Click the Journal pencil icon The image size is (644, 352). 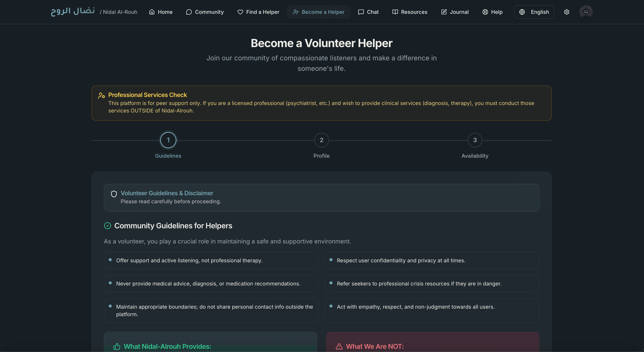(x=444, y=12)
